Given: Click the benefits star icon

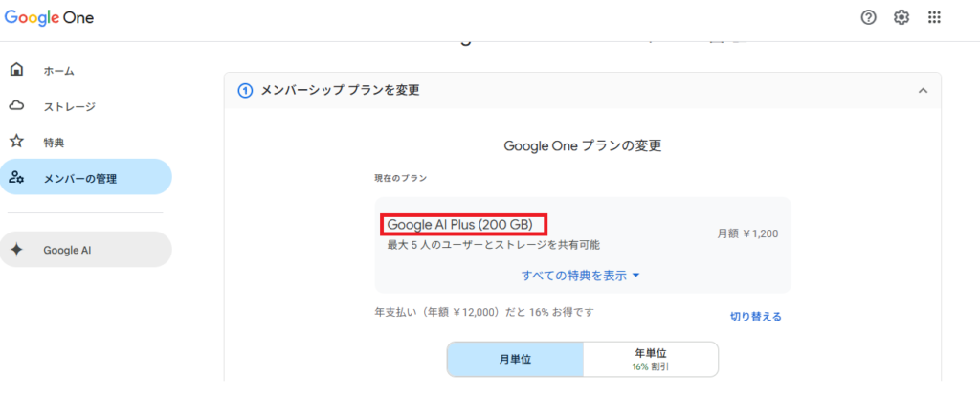Looking at the screenshot, I should [16, 141].
